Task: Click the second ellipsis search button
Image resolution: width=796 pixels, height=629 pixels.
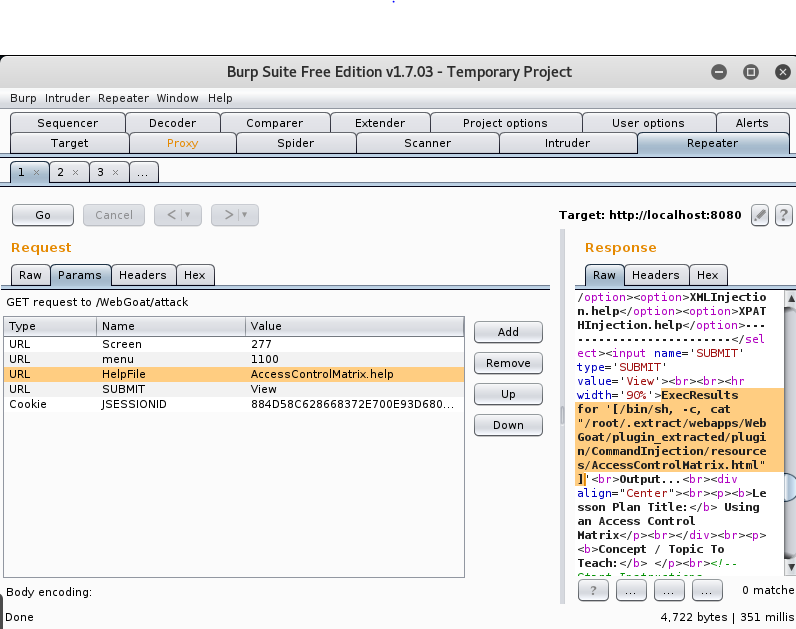Action: [x=669, y=590]
